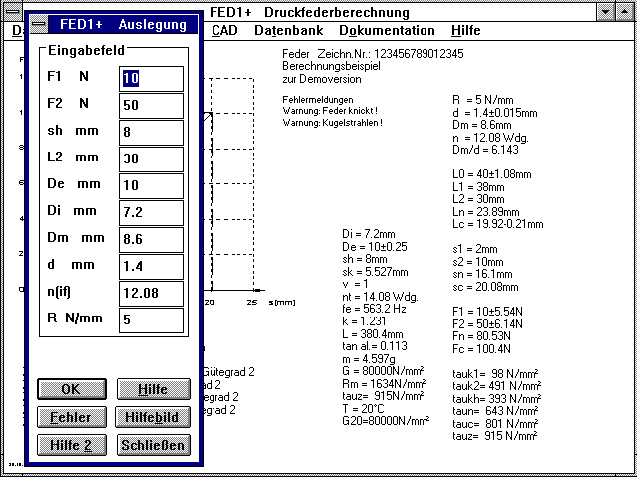Open the Hilfebild button
The image size is (637, 478).
tap(153, 417)
